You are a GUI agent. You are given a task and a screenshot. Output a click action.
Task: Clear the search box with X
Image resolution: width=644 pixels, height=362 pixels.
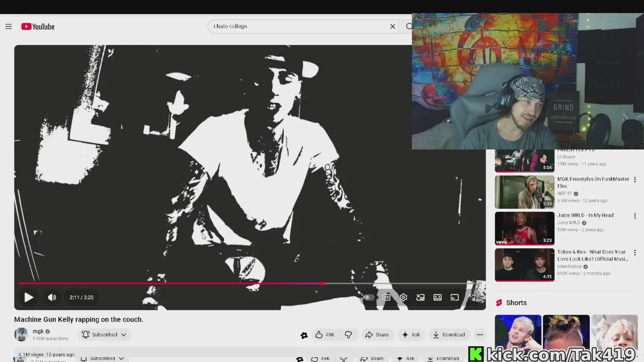coord(393,26)
